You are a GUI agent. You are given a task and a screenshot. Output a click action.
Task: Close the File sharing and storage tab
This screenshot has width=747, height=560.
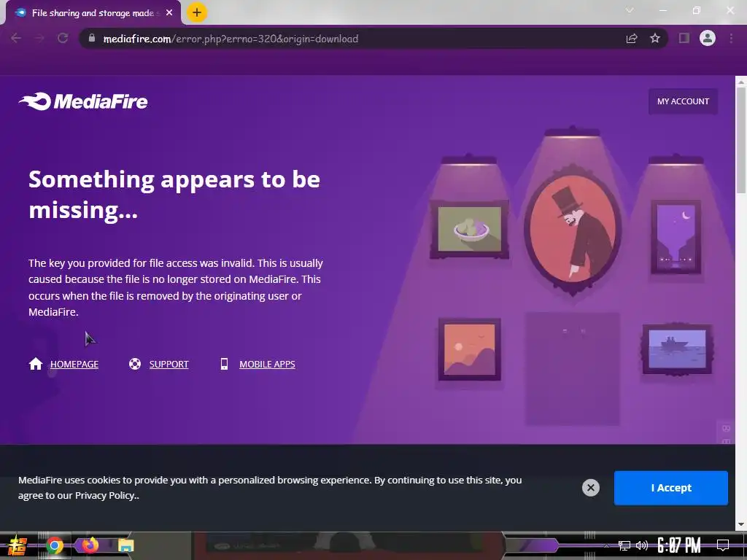click(x=169, y=13)
